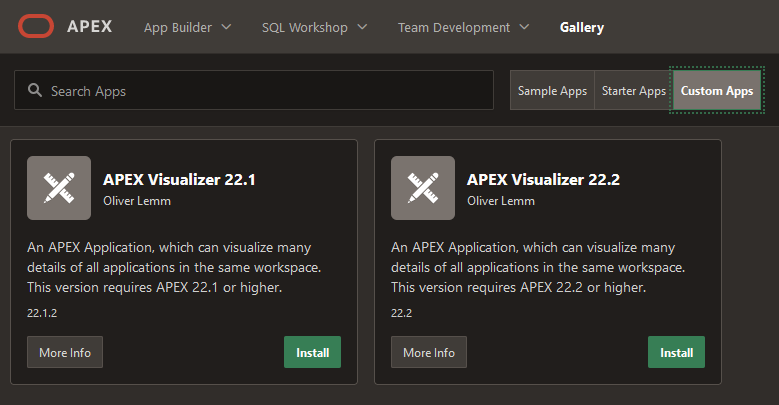The width and height of the screenshot is (779, 405).
Task: Expand the App Builder dropdown arrow
Action: click(x=226, y=27)
